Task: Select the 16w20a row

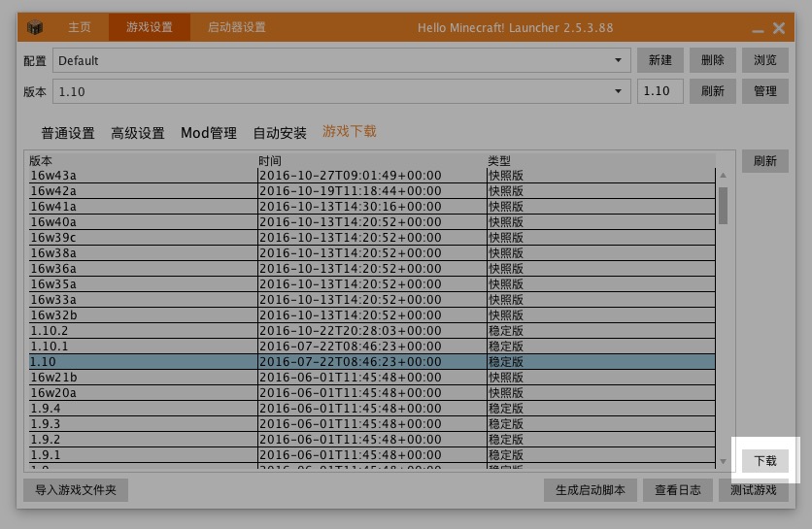Action: [372, 392]
